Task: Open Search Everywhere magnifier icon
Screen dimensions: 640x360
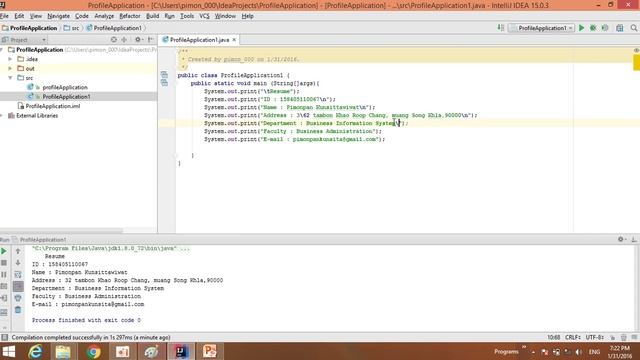Action: (x=633, y=28)
